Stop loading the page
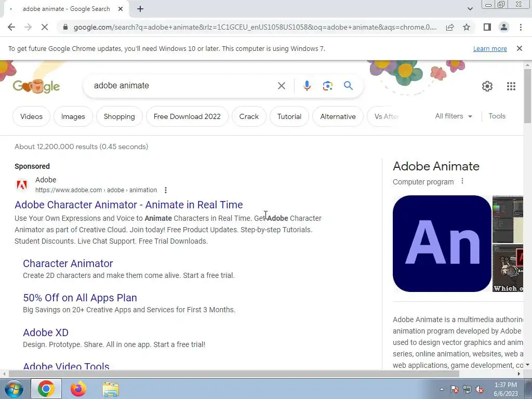The width and height of the screenshot is (532, 399). pyautogui.click(x=45, y=27)
